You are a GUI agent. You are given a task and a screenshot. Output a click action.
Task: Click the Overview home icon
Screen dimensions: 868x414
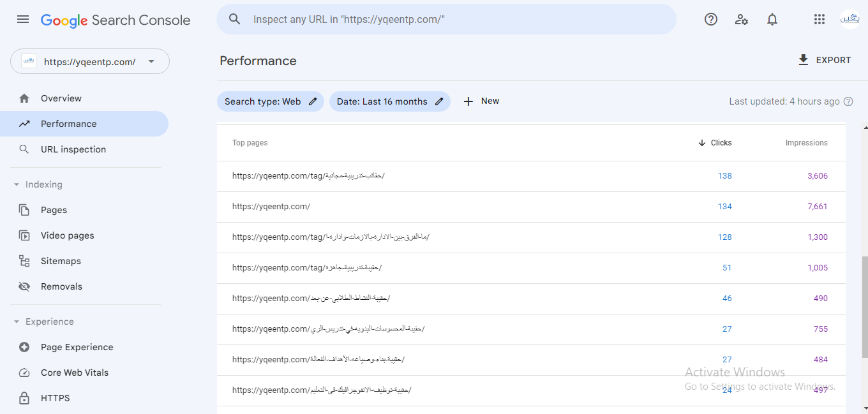[24, 98]
